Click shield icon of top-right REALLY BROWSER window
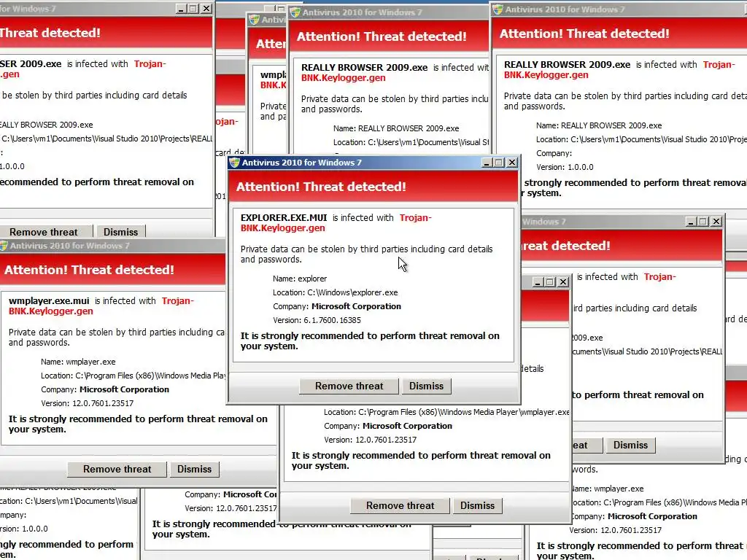Viewport: 747px width, 560px height. point(498,9)
